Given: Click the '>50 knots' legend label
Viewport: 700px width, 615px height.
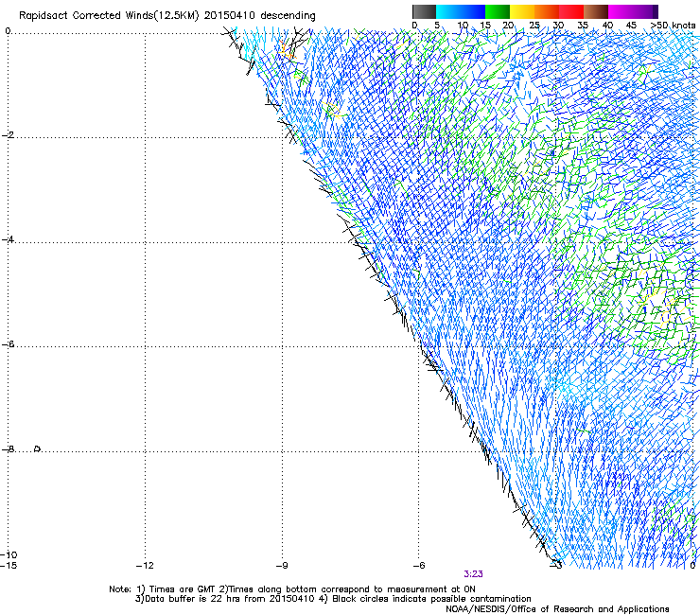Looking at the screenshot, I should click(x=673, y=26).
